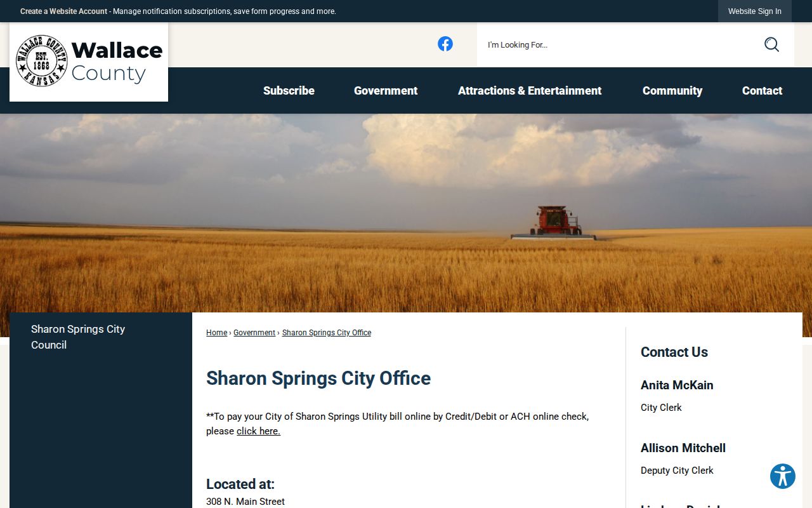The height and width of the screenshot is (508, 812).
Task: Click the Deputy City Clerk title
Action: [x=677, y=471]
